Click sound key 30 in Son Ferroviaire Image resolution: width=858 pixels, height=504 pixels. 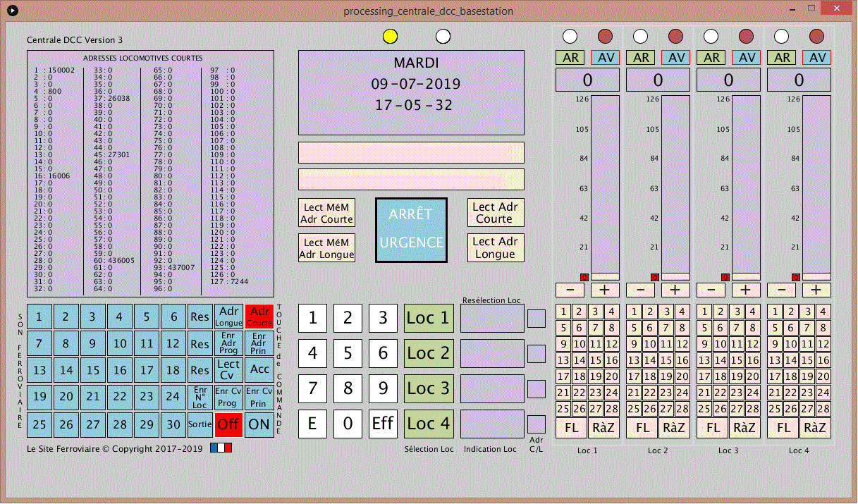pyautogui.click(x=173, y=424)
